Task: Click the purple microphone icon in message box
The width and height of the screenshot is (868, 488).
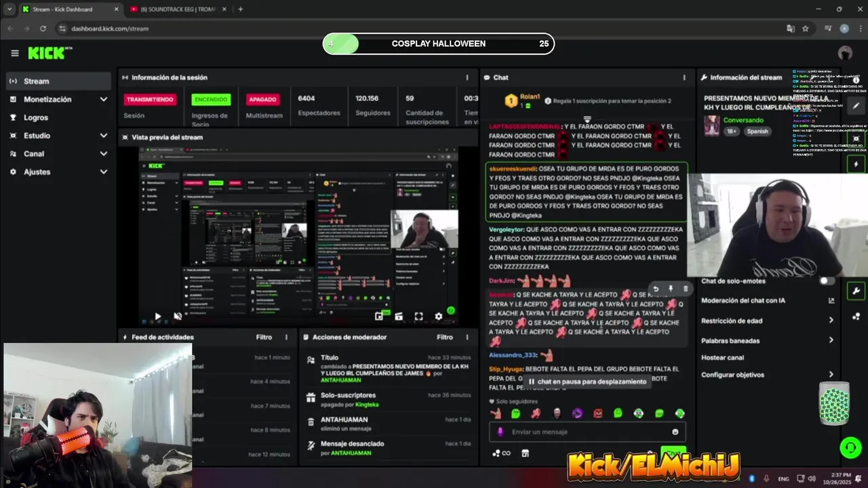Action: pos(500,432)
